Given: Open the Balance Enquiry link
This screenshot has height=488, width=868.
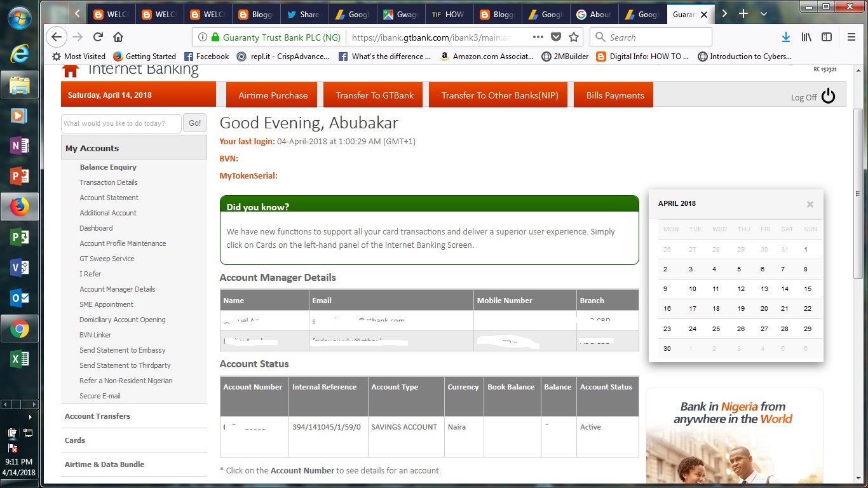Looking at the screenshot, I should (108, 167).
